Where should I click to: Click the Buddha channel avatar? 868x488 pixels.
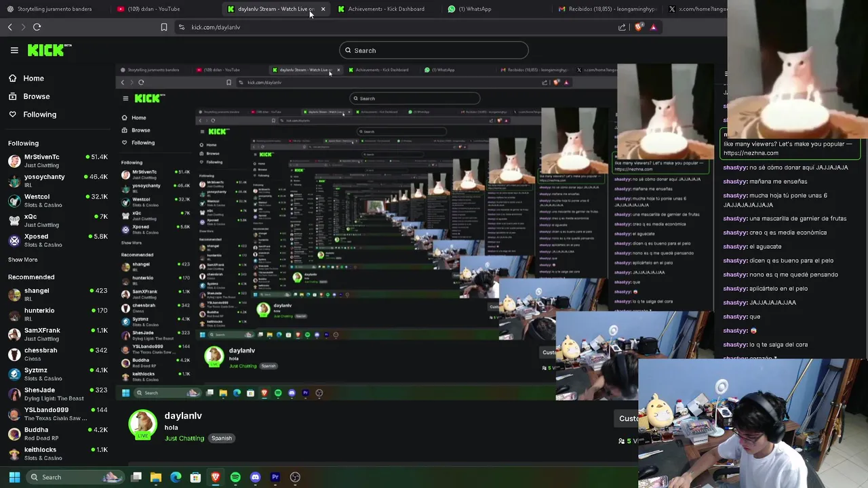[14, 434]
